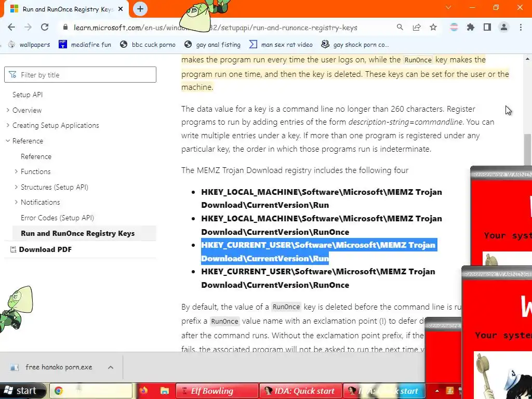
Task: Open the new tab plus button
Action: (140, 9)
